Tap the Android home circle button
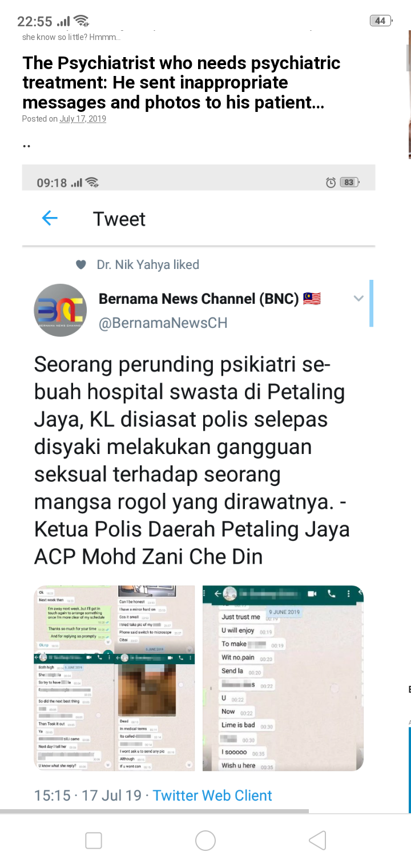This screenshot has width=411, height=868. point(205,841)
